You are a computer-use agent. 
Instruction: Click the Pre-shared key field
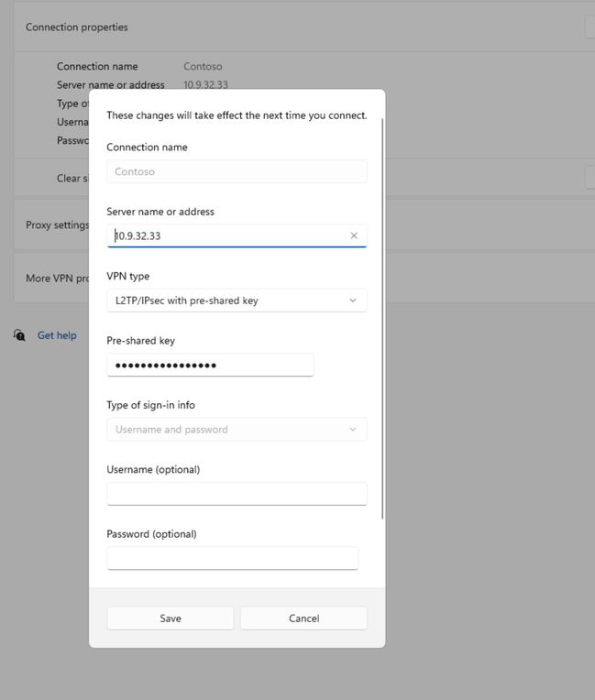click(x=210, y=365)
